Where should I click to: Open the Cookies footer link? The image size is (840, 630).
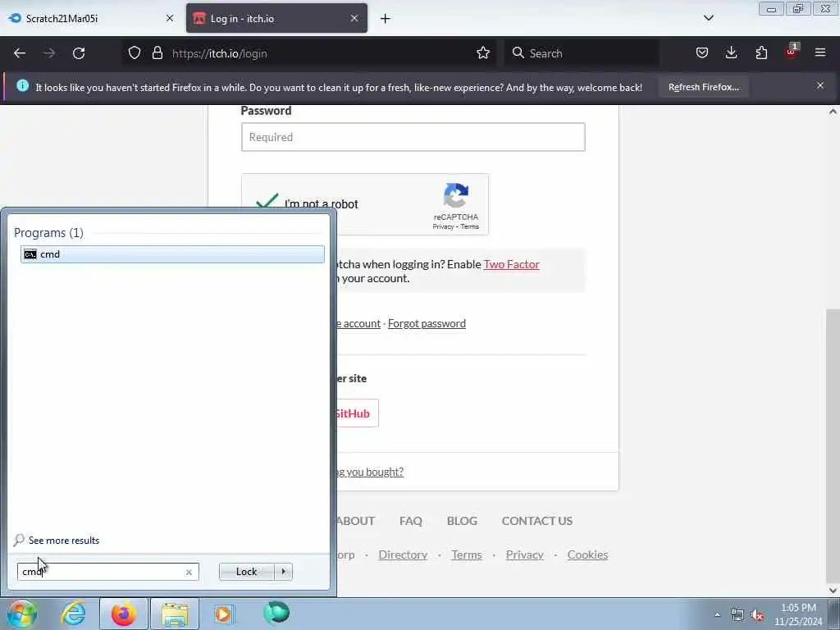[587, 555]
